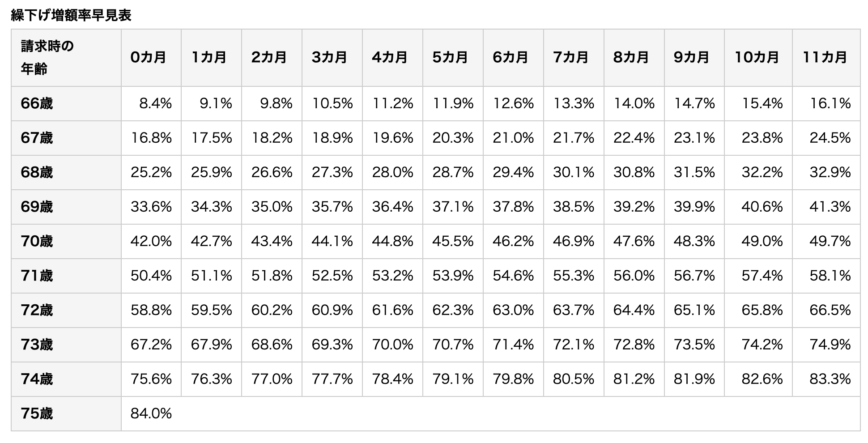Image resolution: width=868 pixels, height=443 pixels.
Task: Select the 70歳 row header
Action: click(x=37, y=241)
